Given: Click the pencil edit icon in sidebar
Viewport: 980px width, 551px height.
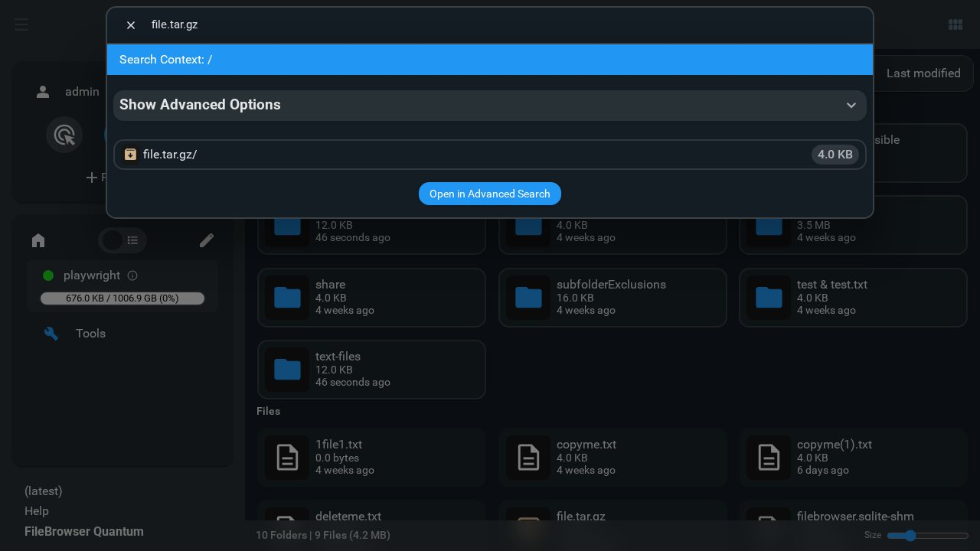Looking at the screenshot, I should pyautogui.click(x=207, y=240).
